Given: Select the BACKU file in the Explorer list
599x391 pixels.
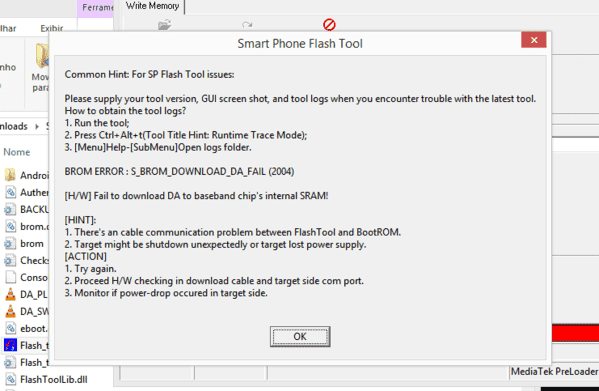Looking at the screenshot, I should [26, 210].
